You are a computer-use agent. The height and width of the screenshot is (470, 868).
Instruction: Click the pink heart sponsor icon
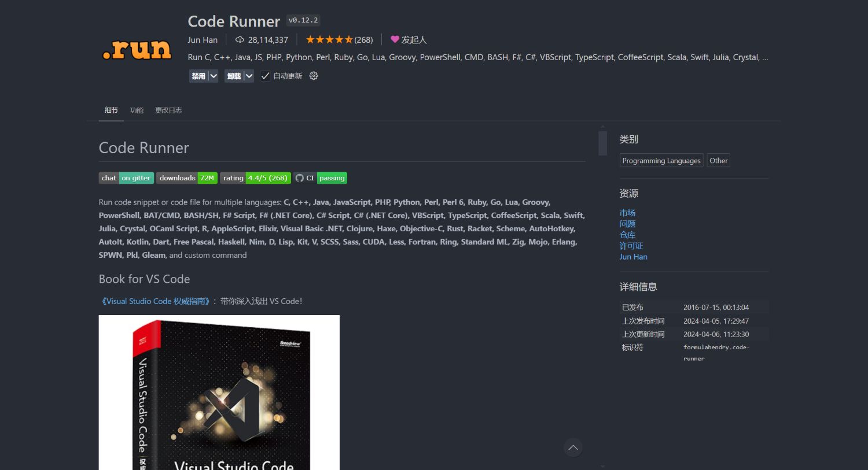(395, 40)
